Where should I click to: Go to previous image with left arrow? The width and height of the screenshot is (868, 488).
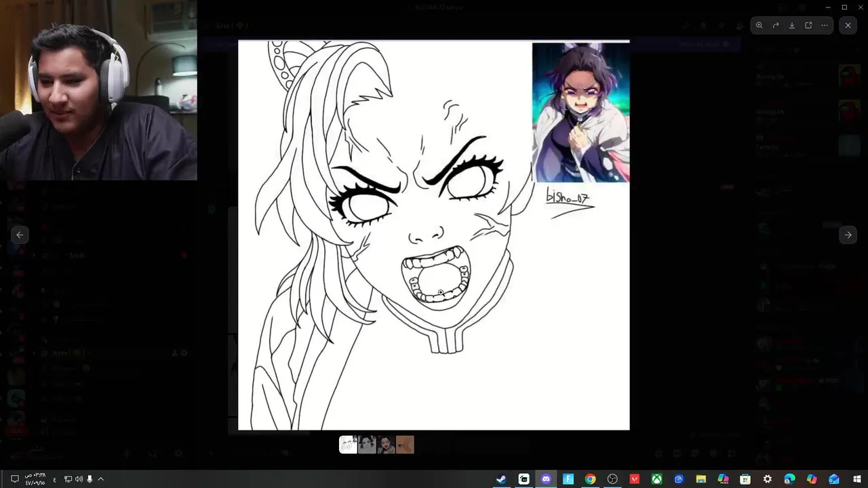click(x=20, y=235)
